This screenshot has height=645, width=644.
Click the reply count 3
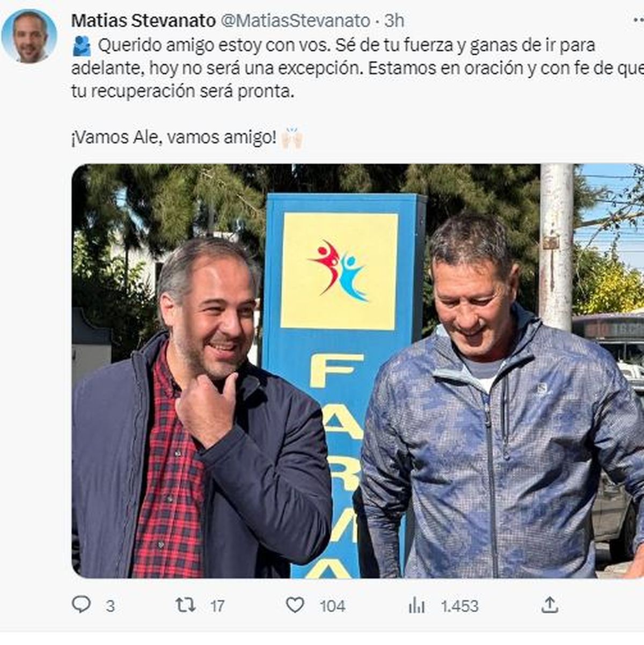point(110,606)
